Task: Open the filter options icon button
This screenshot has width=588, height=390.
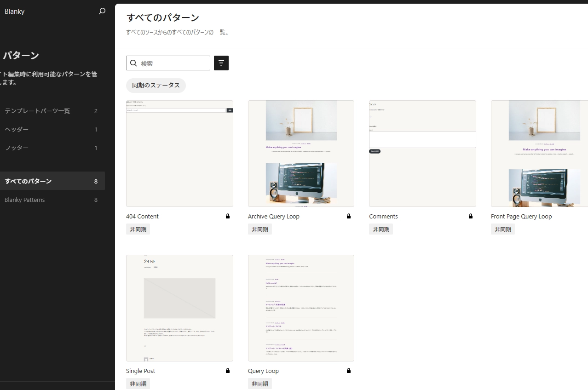Action: point(221,63)
